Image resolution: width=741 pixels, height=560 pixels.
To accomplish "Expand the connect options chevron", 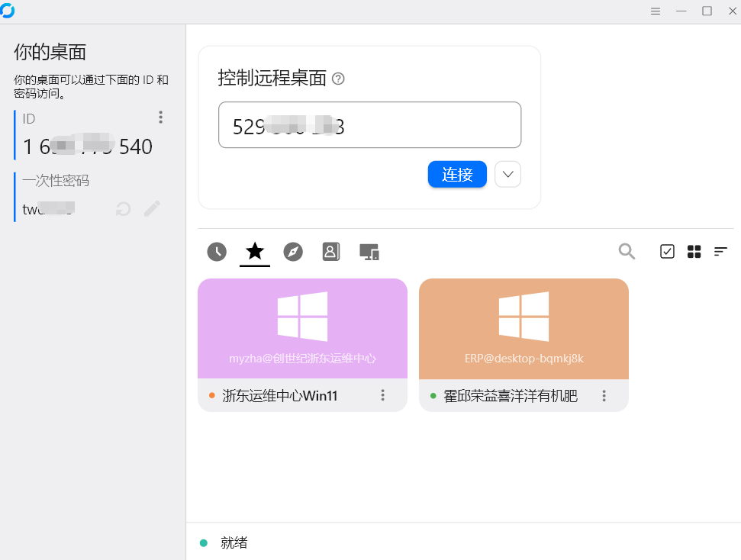I will pos(507,174).
